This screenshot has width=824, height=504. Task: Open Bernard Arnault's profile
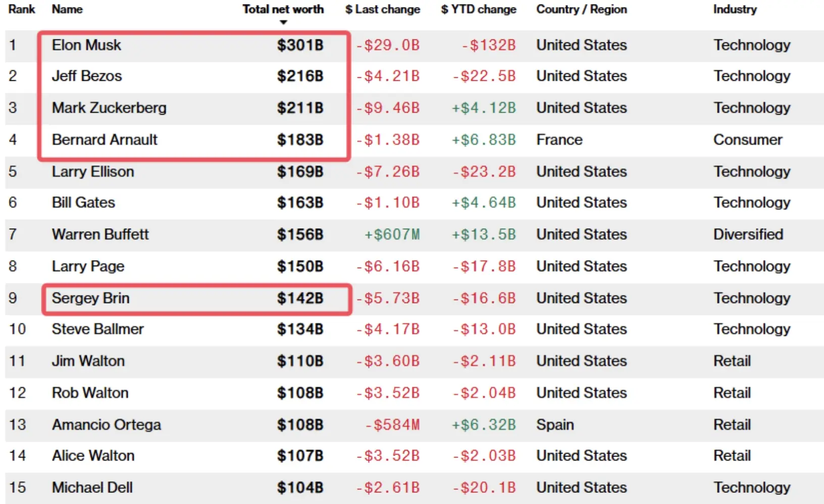pyautogui.click(x=105, y=139)
